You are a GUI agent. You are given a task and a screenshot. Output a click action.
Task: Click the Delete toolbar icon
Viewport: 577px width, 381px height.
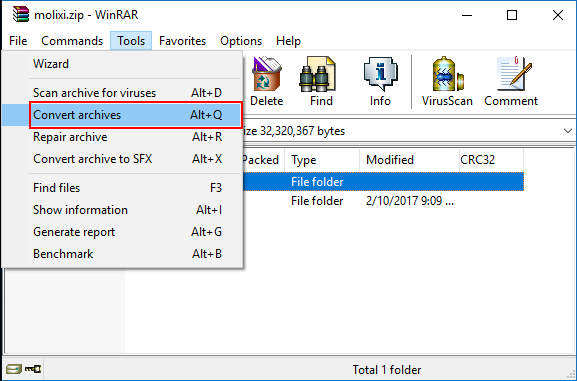point(266,82)
